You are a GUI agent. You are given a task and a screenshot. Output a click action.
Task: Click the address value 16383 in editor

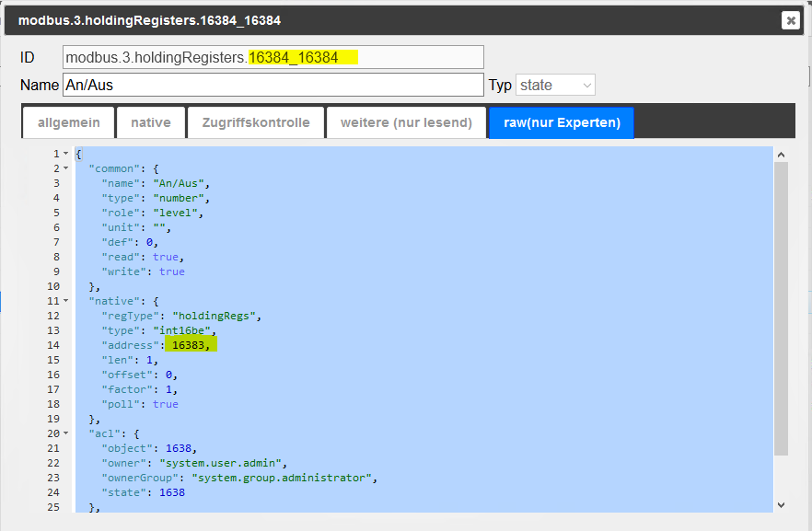(x=190, y=345)
